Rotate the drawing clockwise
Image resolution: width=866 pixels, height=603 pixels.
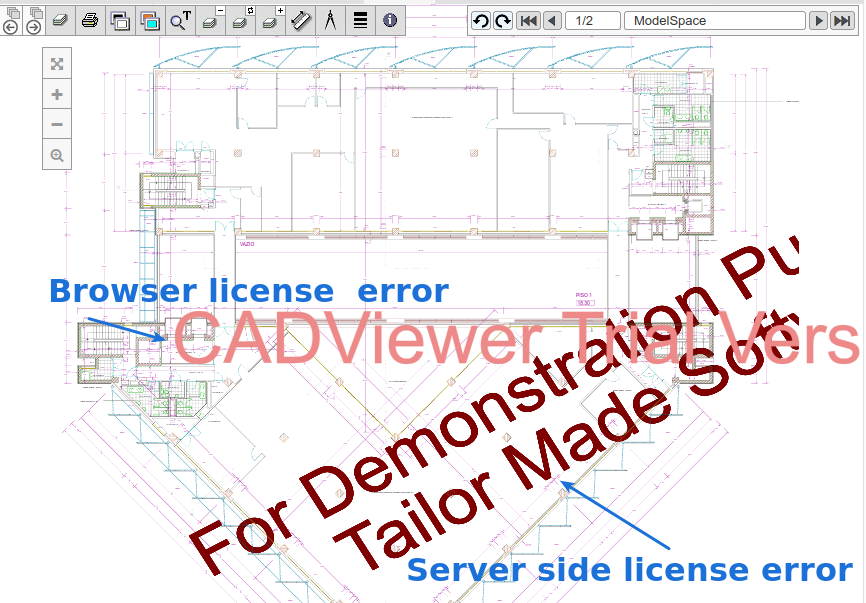click(502, 21)
